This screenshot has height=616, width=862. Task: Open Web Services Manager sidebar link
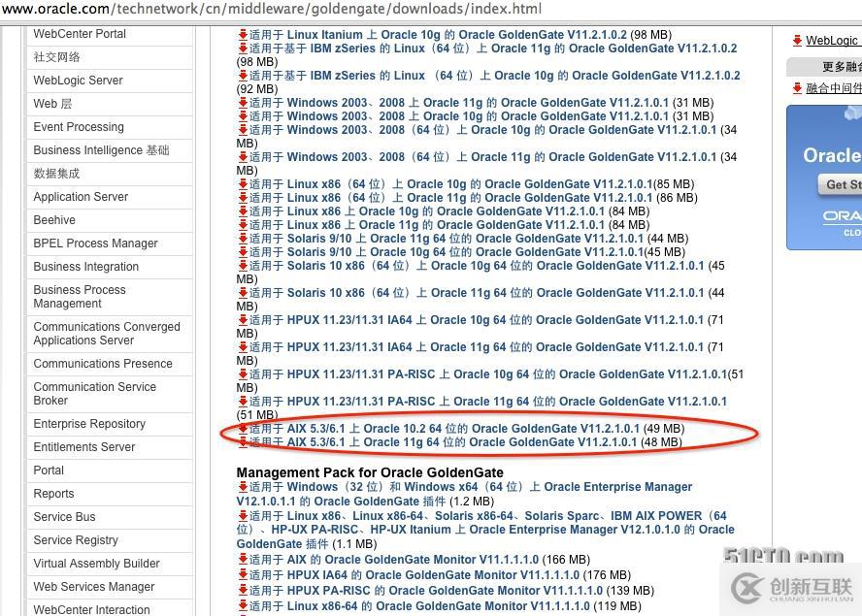point(94,587)
